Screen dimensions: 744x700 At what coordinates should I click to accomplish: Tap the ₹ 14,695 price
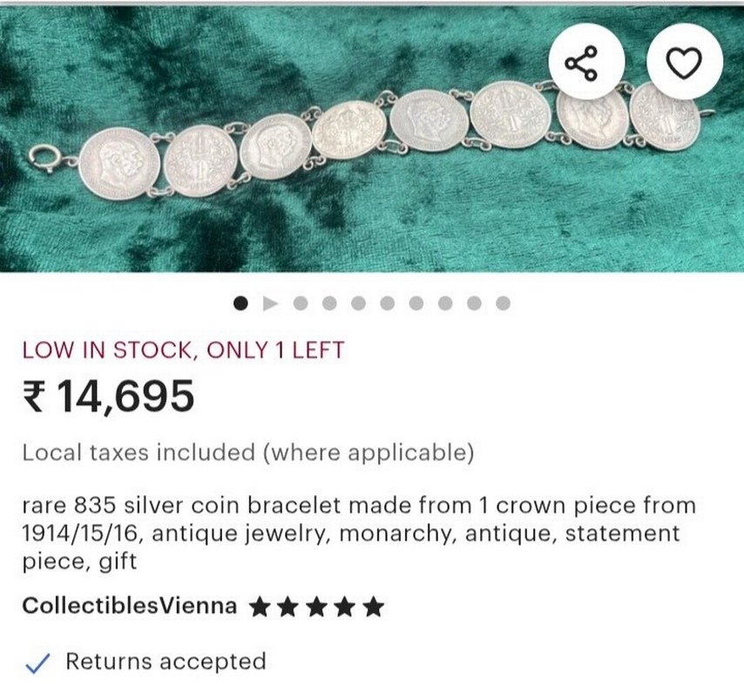click(x=108, y=398)
